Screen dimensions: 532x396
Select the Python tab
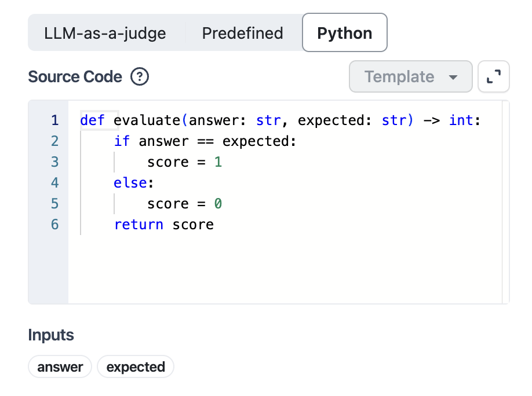[x=344, y=33]
